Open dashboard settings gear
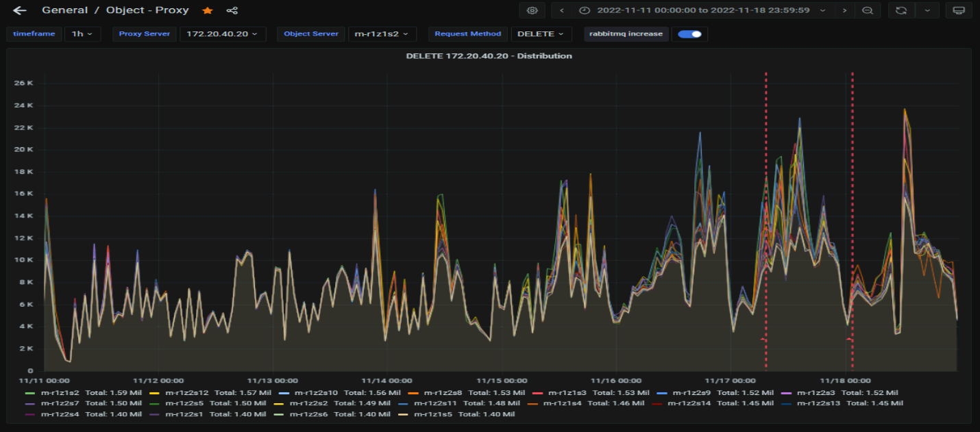The width and height of the screenshot is (980, 432). (x=532, y=10)
